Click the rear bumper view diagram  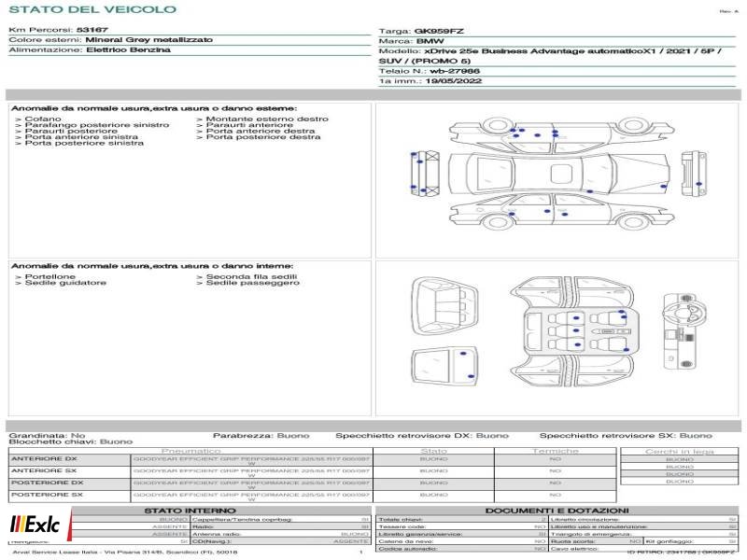694,174
